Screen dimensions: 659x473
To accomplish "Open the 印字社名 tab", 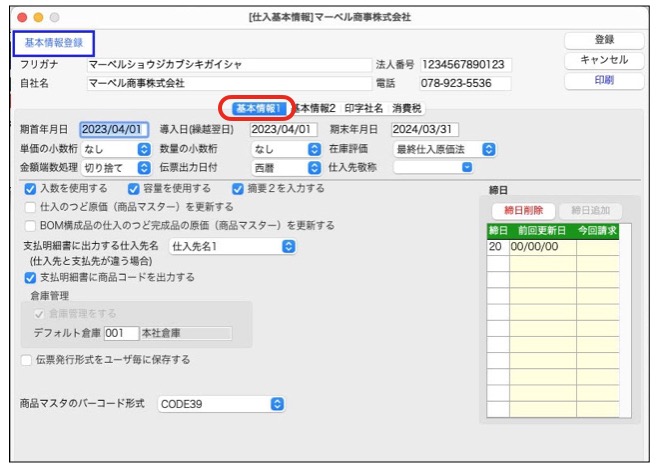I will (364, 108).
